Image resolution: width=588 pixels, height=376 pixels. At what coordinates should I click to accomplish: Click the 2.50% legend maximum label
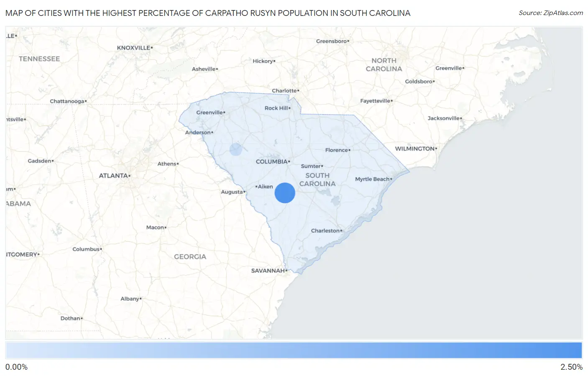pyautogui.click(x=571, y=367)
